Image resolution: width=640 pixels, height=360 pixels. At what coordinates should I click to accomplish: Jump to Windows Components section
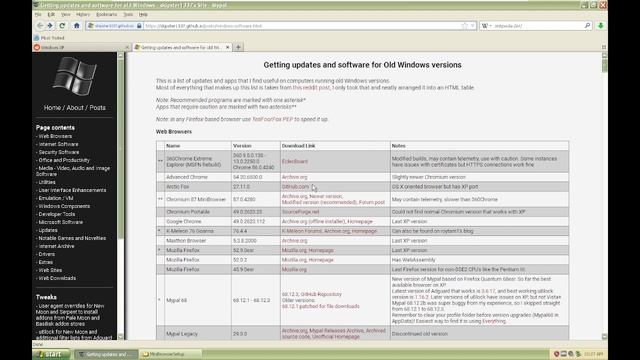64,206
